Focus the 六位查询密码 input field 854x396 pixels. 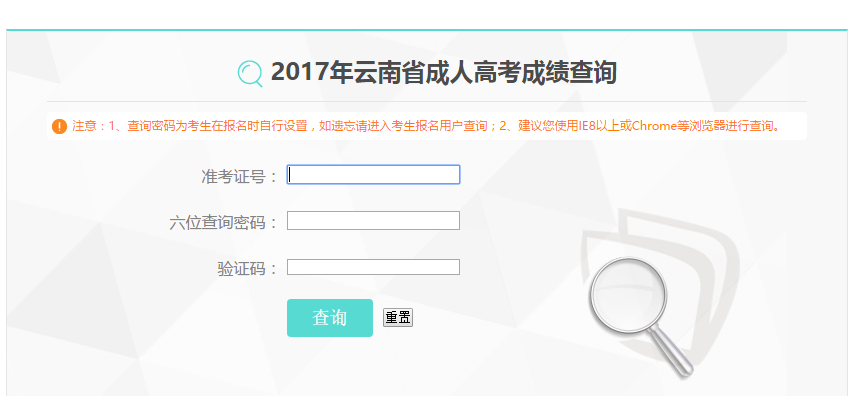374,221
